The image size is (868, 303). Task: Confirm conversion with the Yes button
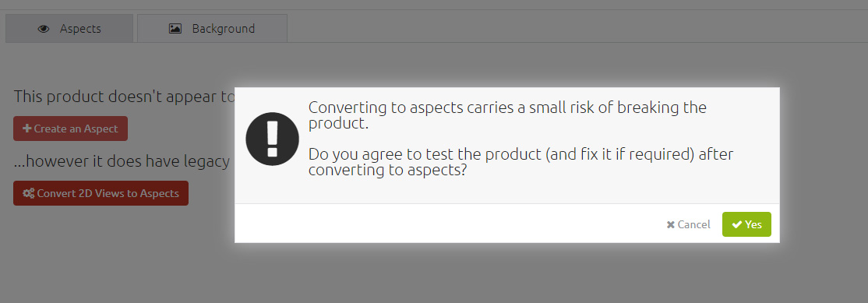pyautogui.click(x=746, y=224)
